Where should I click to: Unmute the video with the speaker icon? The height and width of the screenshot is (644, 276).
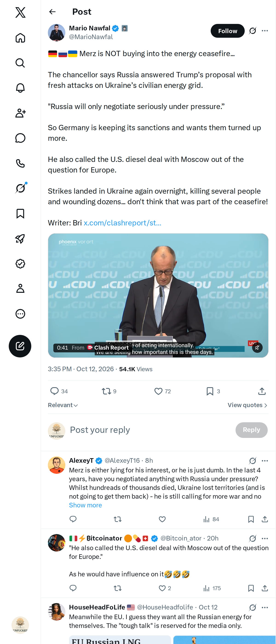257,347
